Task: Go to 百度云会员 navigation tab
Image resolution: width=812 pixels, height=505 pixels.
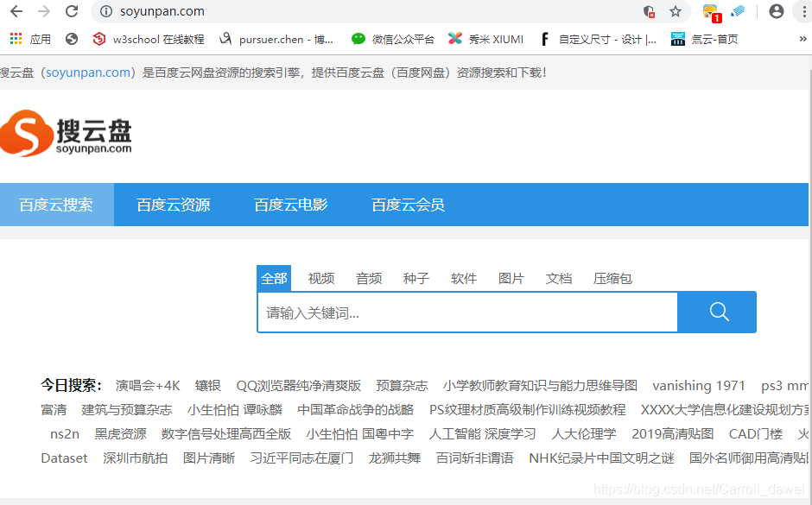Action: (x=408, y=205)
